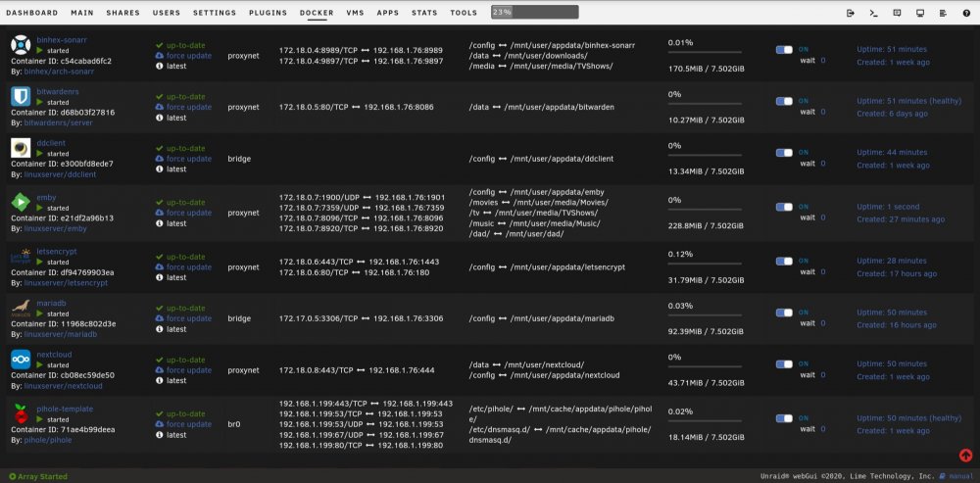Toggle autostart switch for ddclient
This screenshot has width=980, height=483.
(784, 153)
